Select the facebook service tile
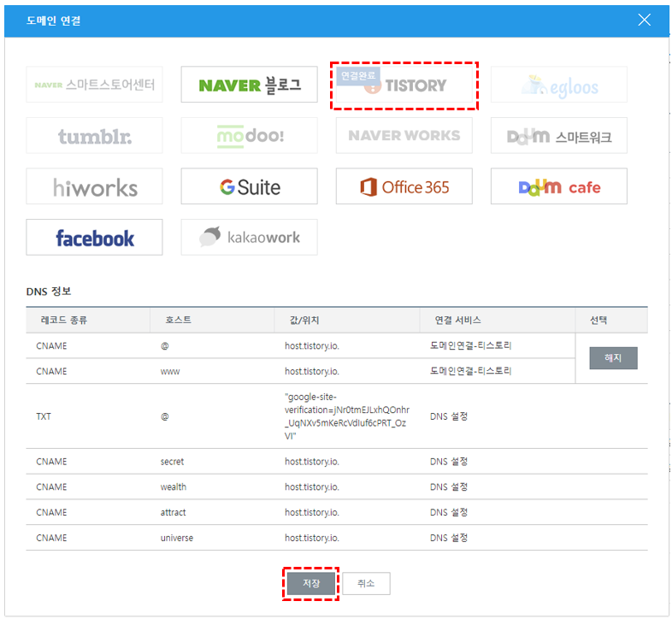672x619 pixels. [94, 237]
